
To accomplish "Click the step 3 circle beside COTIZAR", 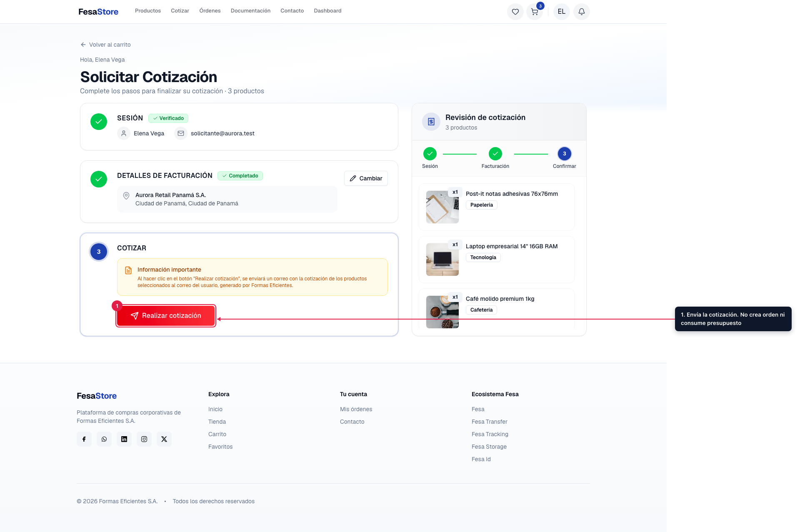I will [99, 252].
